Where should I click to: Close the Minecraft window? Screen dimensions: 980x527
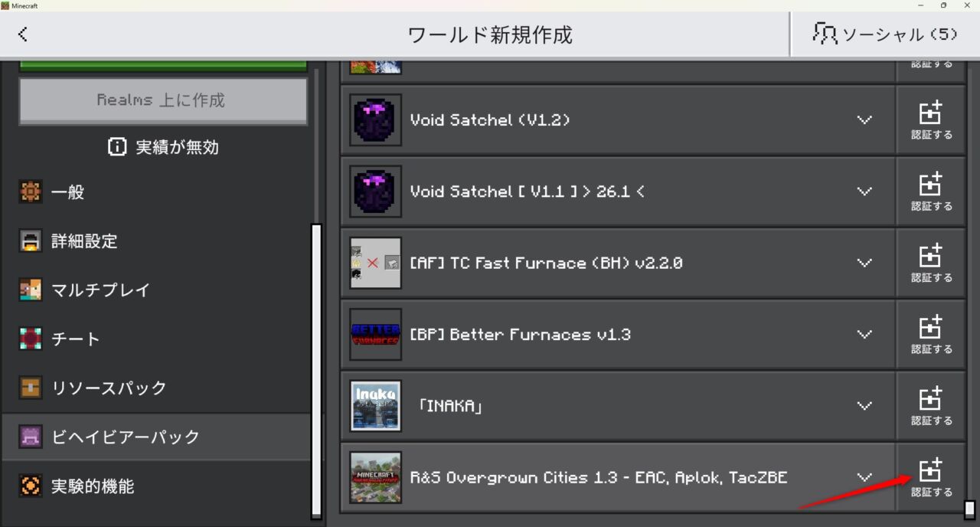tap(967, 5)
